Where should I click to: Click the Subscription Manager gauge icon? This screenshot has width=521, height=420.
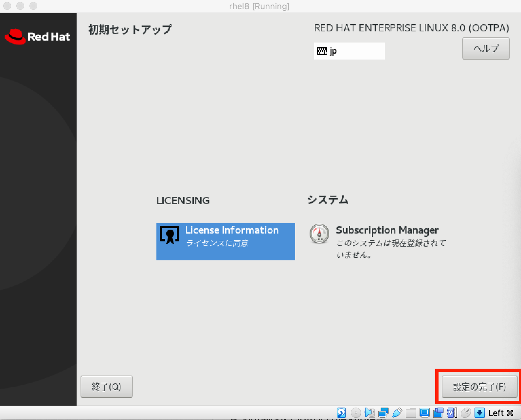click(319, 234)
